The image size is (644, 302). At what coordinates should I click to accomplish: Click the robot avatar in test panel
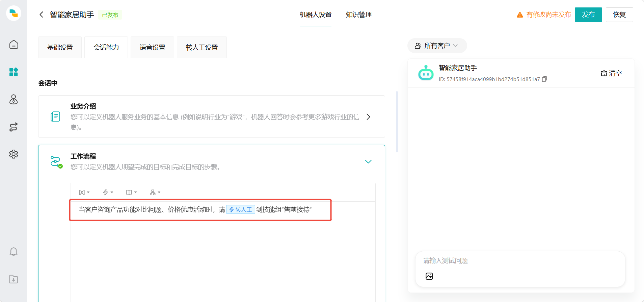[426, 73]
